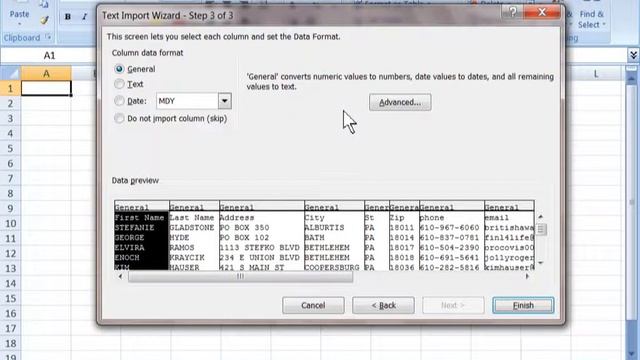Open Find & Select in ribbon

(591, 19)
